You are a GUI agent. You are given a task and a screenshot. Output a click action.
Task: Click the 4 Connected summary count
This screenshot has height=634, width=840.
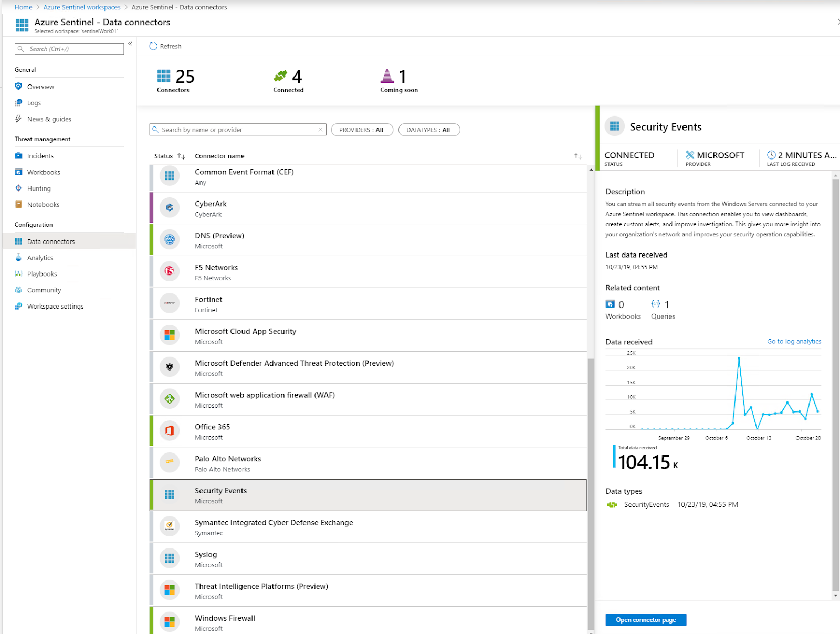pyautogui.click(x=288, y=81)
